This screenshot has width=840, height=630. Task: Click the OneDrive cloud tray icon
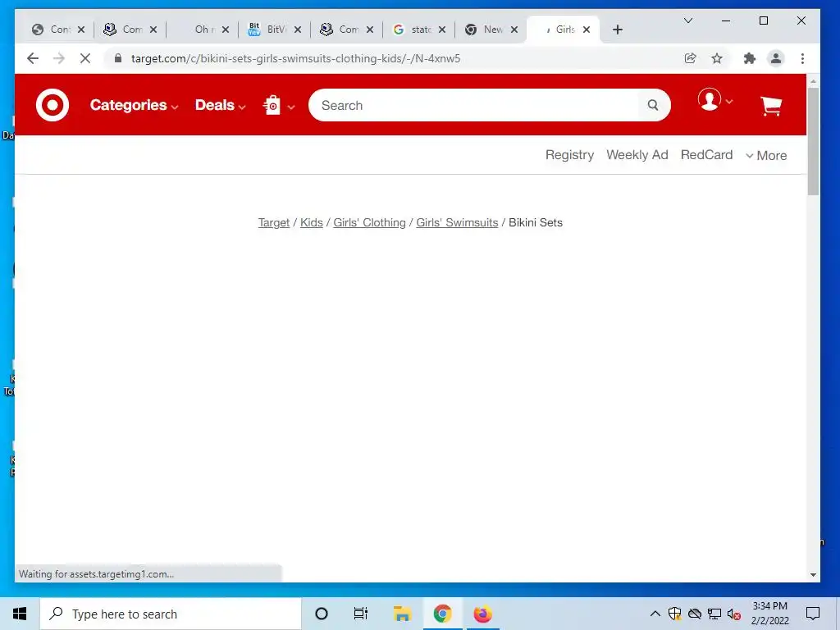click(695, 614)
